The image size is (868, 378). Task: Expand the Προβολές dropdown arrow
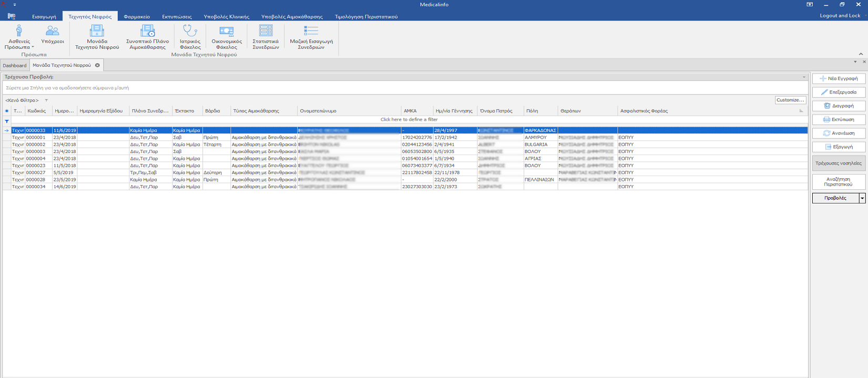coord(862,198)
